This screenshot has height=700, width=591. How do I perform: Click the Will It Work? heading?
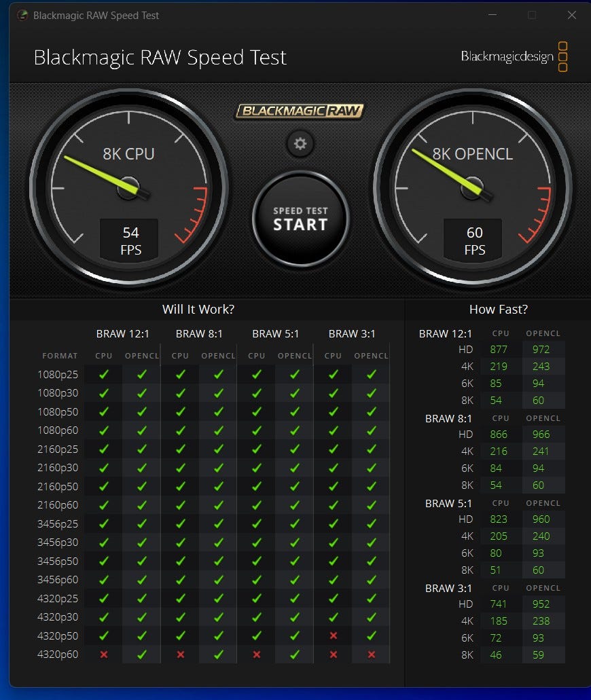pyautogui.click(x=198, y=310)
